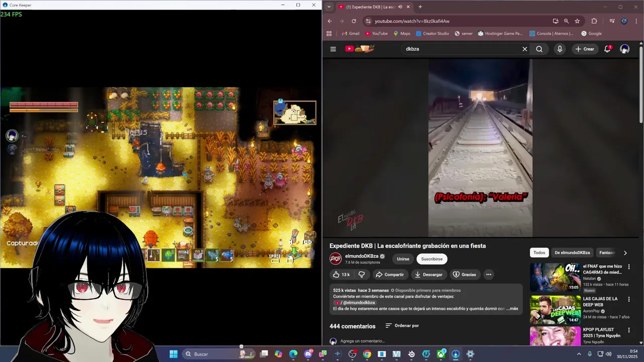This screenshot has width=644, height=362.
Task: Open the Hostinger Game Panel bookmark
Action: (x=500, y=34)
